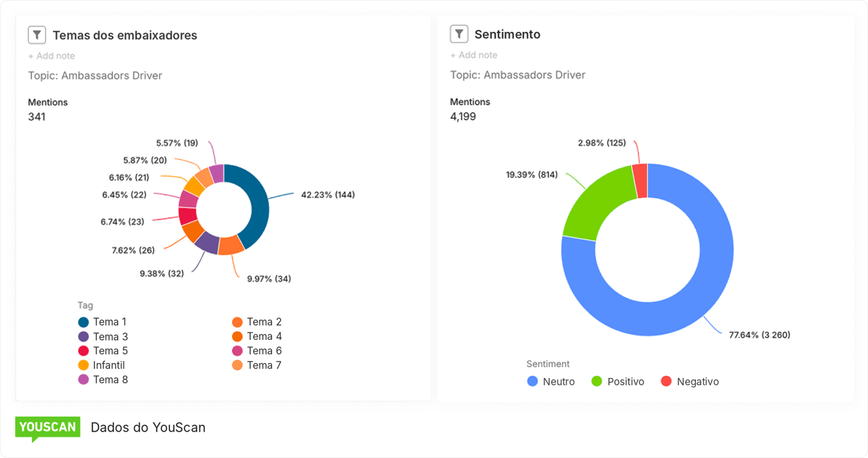Screen dimensions: 868x458
Task: Toggle the Negativo legend item
Action: (690, 381)
